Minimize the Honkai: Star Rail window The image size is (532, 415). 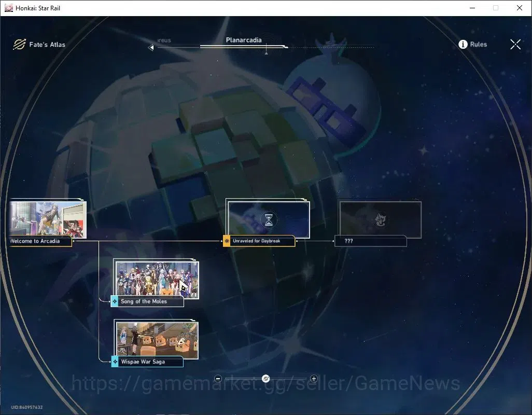point(472,8)
